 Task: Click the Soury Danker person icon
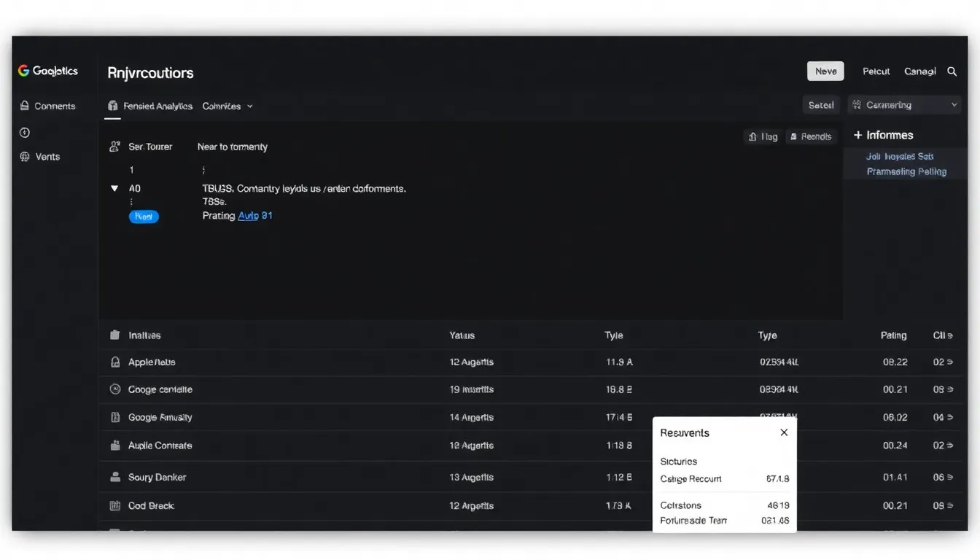point(115,477)
